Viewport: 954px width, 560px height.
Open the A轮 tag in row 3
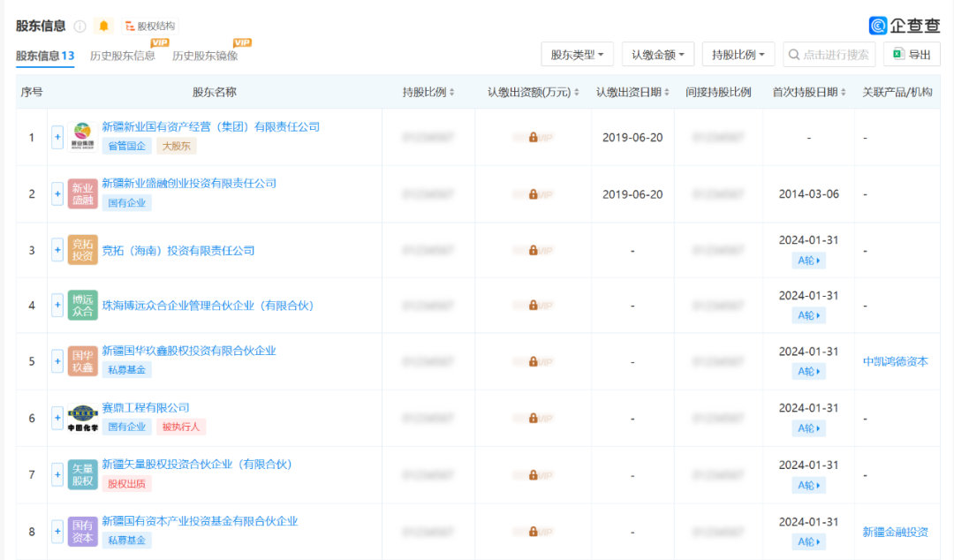[x=808, y=261]
